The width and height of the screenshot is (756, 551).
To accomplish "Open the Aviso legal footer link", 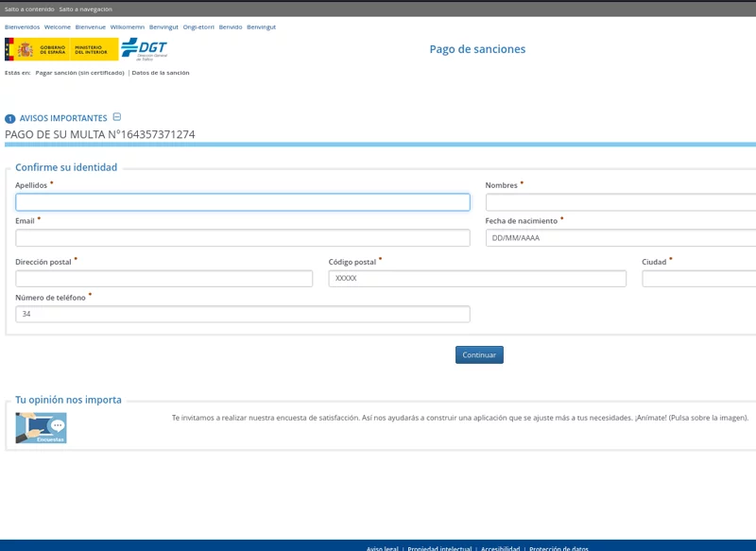I will (x=383, y=548).
